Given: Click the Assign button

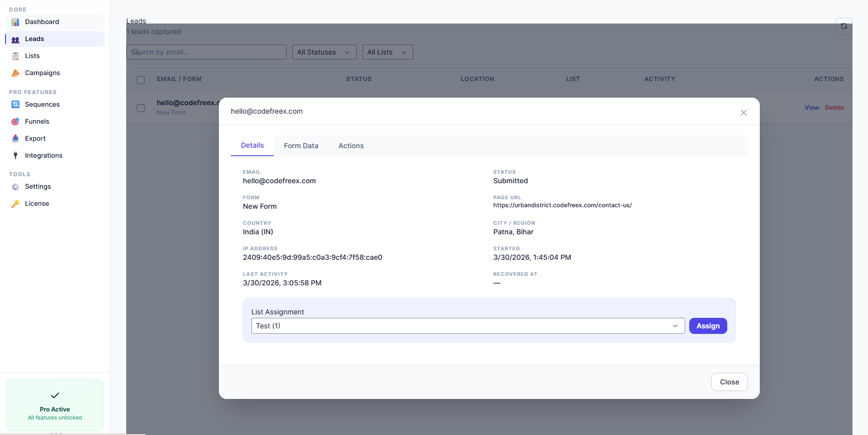Looking at the screenshot, I should click(708, 326).
